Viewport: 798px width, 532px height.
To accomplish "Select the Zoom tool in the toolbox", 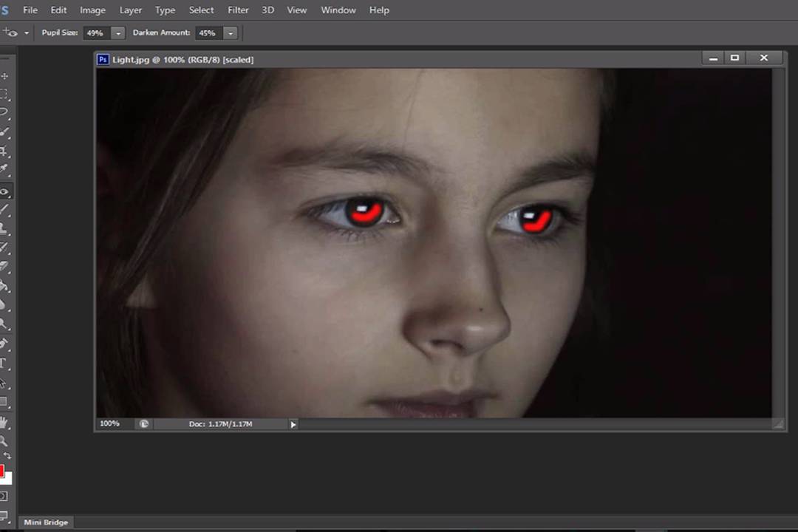I will [x=4, y=440].
